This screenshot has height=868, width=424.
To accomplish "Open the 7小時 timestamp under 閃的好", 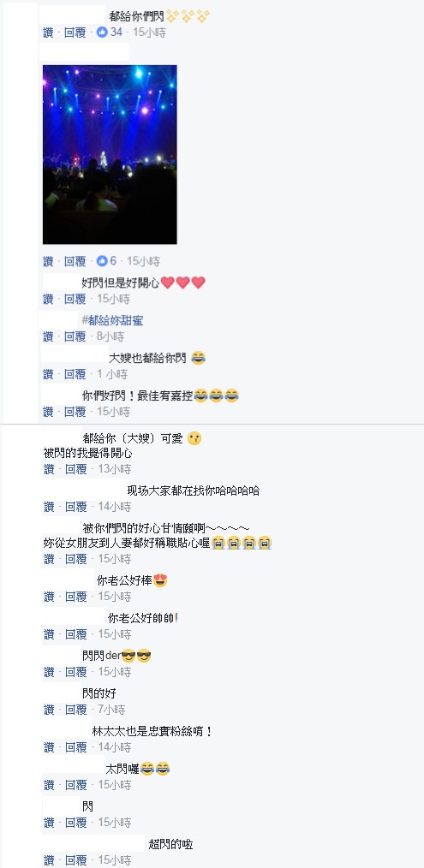I will 112,710.
